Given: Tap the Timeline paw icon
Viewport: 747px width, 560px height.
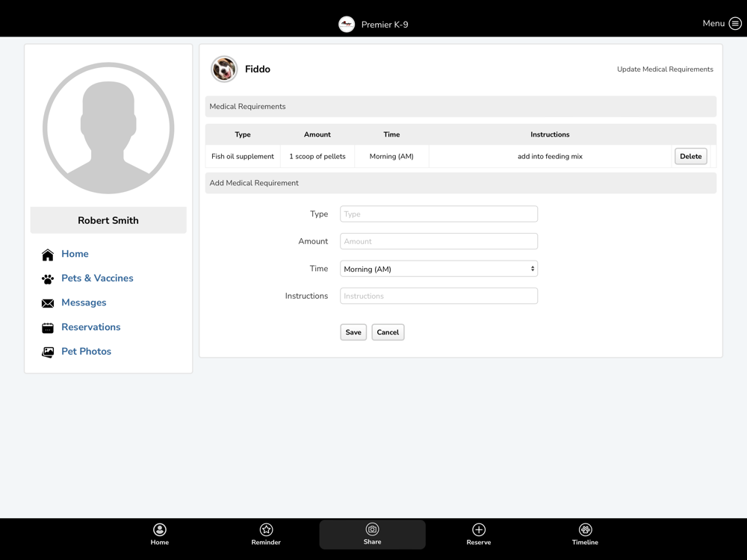Looking at the screenshot, I should coord(585,529).
